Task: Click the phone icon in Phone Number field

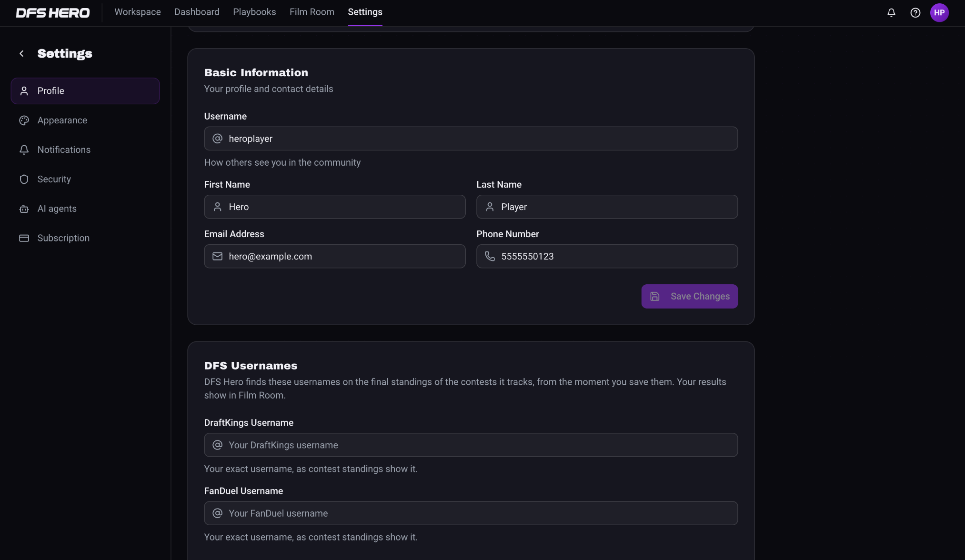Action: (x=490, y=256)
